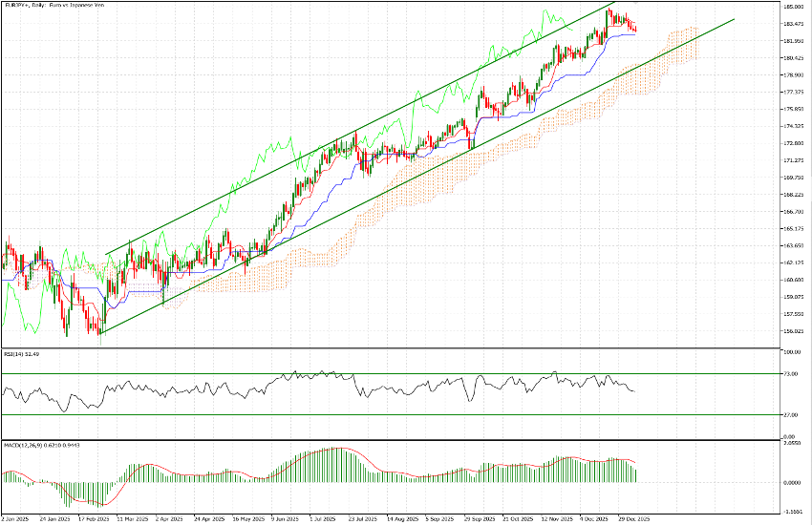This screenshot has width=812, height=525.
Task: Click the RSI 73.00 level label
Action: (789, 373)
